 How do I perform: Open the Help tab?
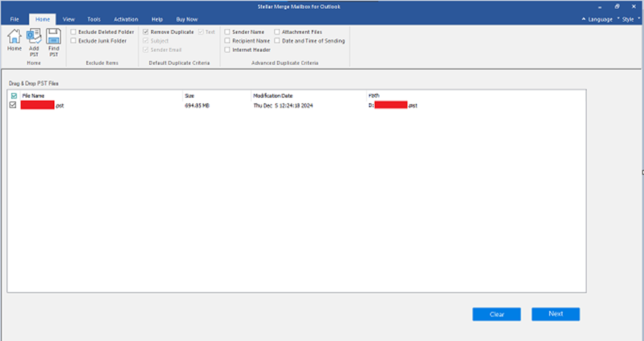point(157,19)
